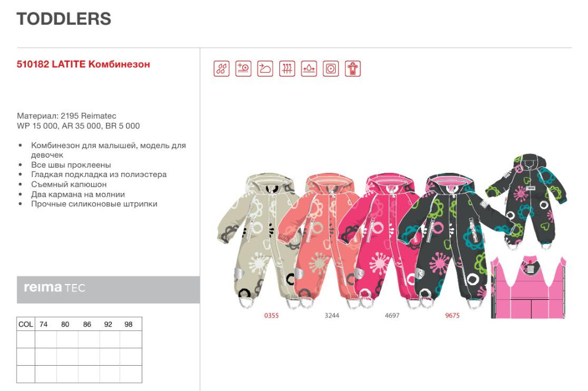Click the waterproof raindrops icon

[x=221, y=69]
